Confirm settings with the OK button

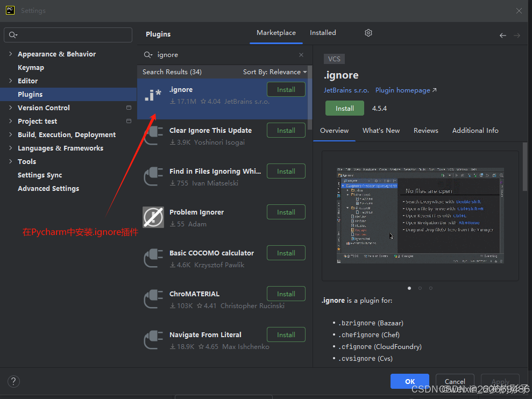click(409, 381)
